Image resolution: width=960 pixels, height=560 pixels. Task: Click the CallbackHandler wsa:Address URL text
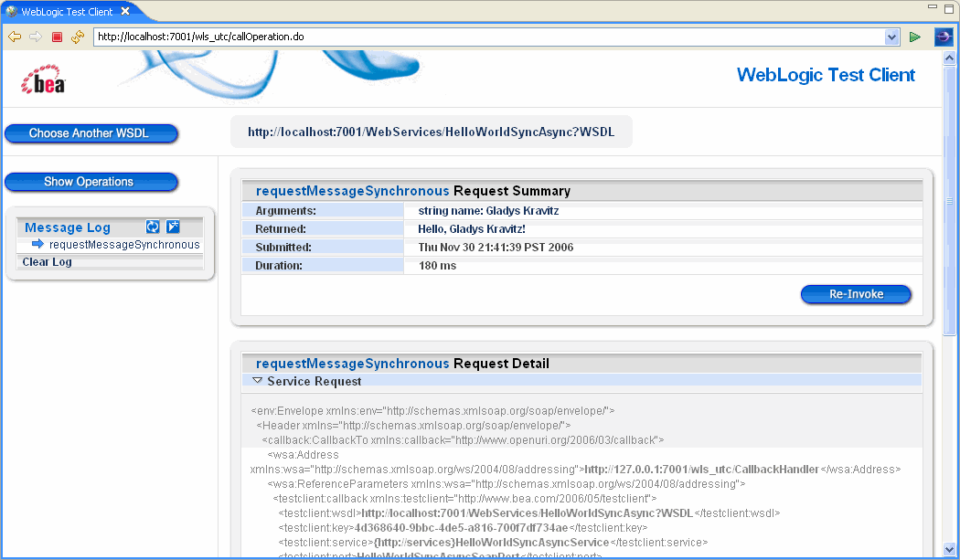pos(701,470)
